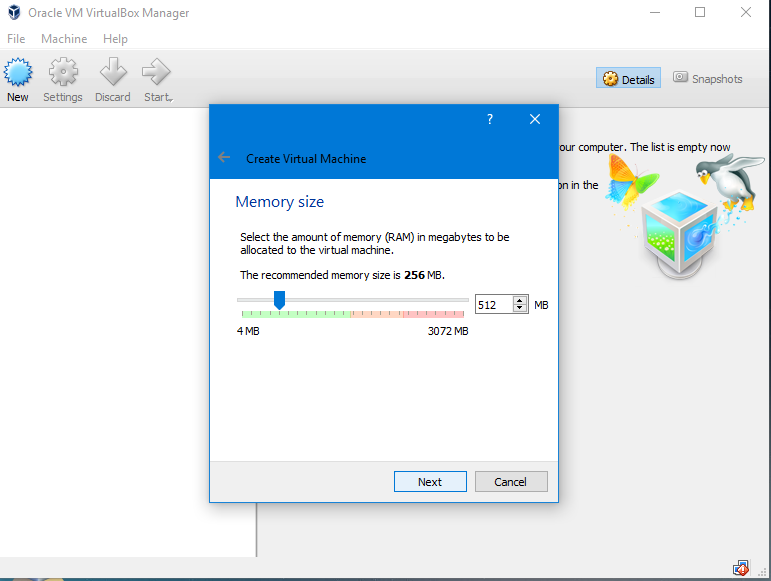
Task: Close the VirtualBox Manager window
Action: pyautogui.click(x=745, y=12)
